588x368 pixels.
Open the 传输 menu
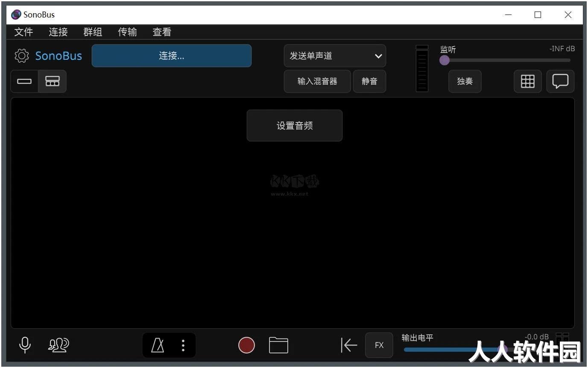[x=127, y=32]
